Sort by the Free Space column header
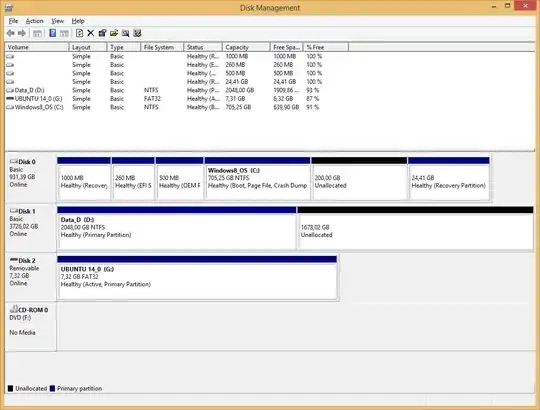Image resolution: width=540 pixels, height=410 pixels. (287, 47)
